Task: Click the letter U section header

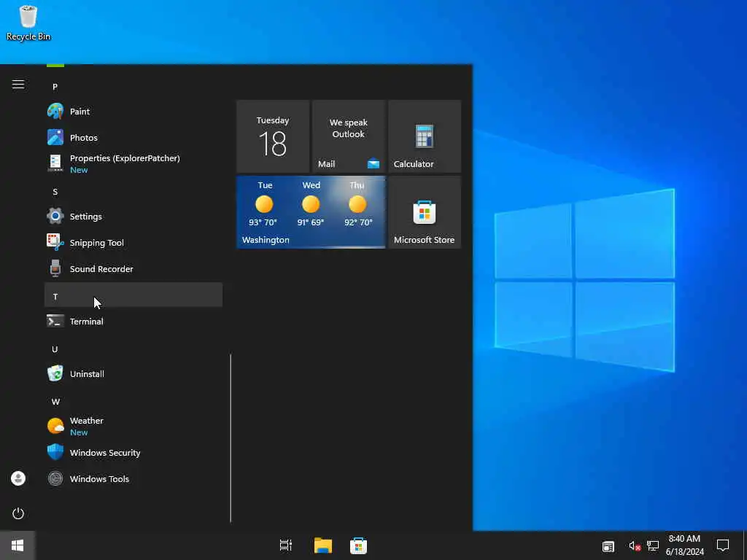Action: [x=133, y=349]
